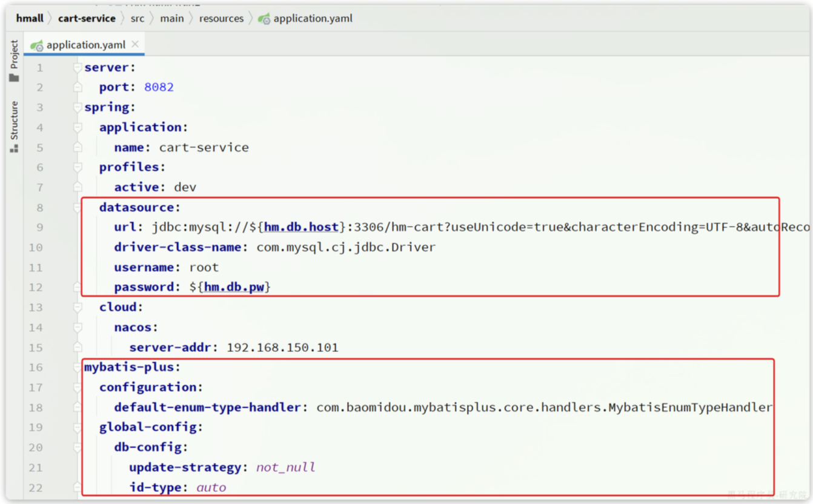Collapse the spring block fold arrow
813x504 pixels.
point(78,107)
